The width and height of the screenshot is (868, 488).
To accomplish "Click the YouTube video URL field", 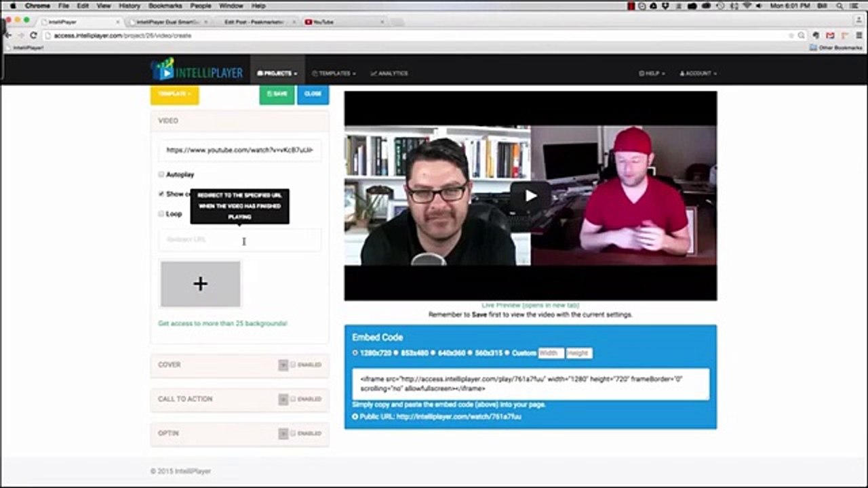I will coord(240,150).
